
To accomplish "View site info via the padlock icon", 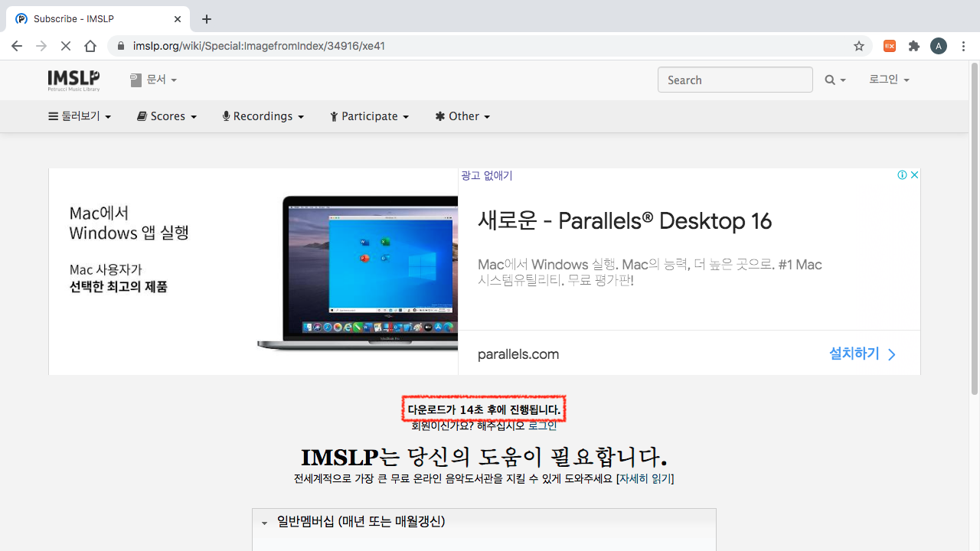I will click(x=120, y=46).
